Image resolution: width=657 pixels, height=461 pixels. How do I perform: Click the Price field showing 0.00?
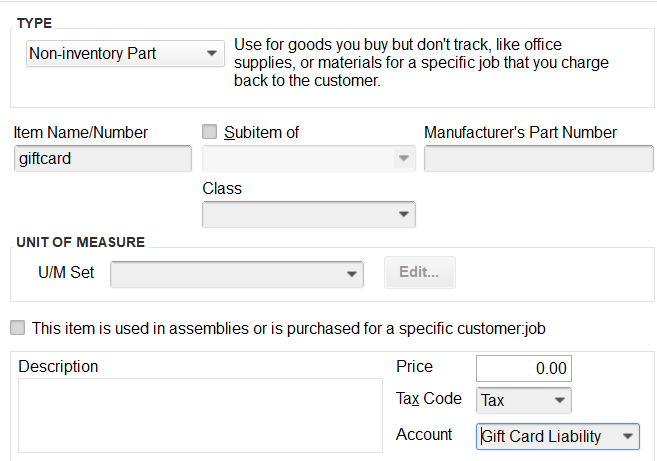pyautogui.click(x=524, y=368)
